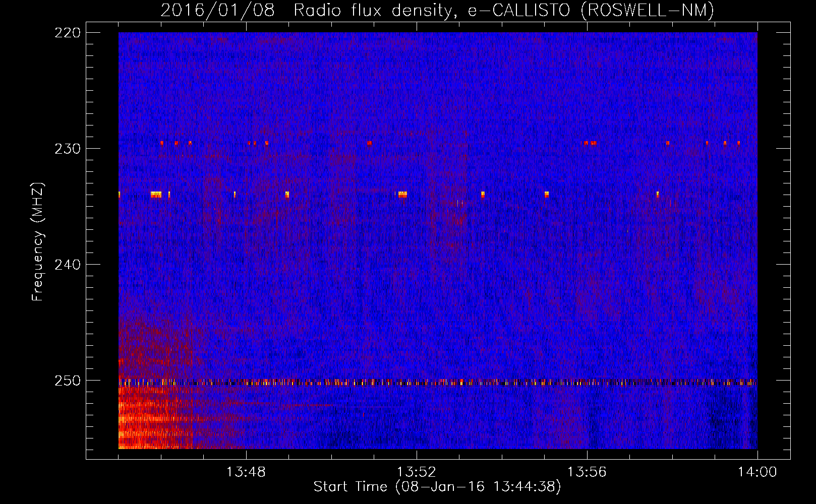Click the 13:48 time tick label
The image size is (816, 504).
pos(246,472)
